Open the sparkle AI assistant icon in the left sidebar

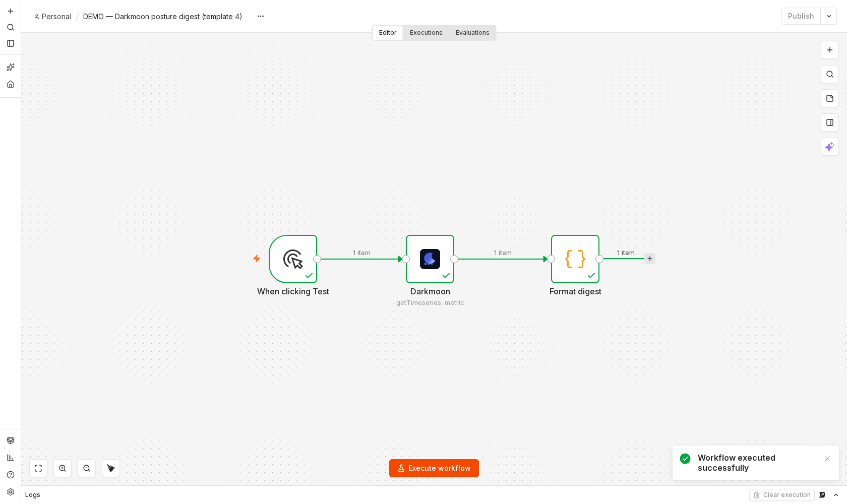click(x=11, y=67)
